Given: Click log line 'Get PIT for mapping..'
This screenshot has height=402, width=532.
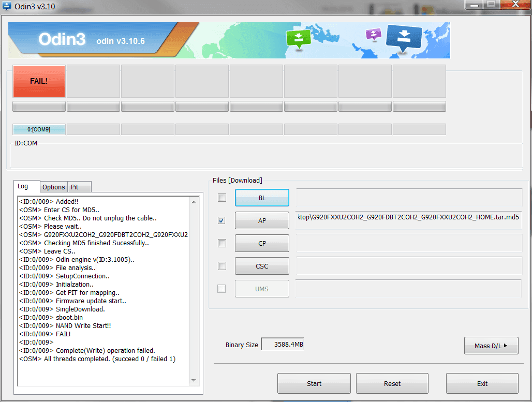Looking at the screenshot, I should pyautogui.click(x=69, y=292).
